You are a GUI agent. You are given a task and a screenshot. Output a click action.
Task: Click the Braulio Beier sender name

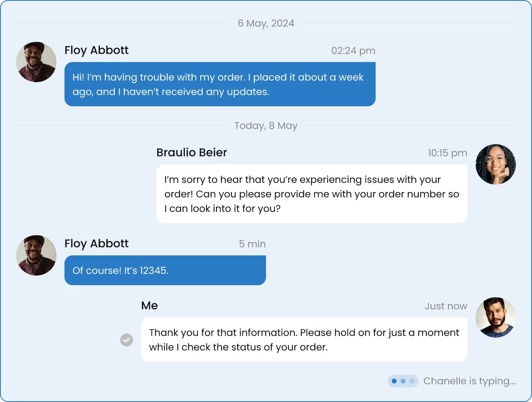[191, 153]
